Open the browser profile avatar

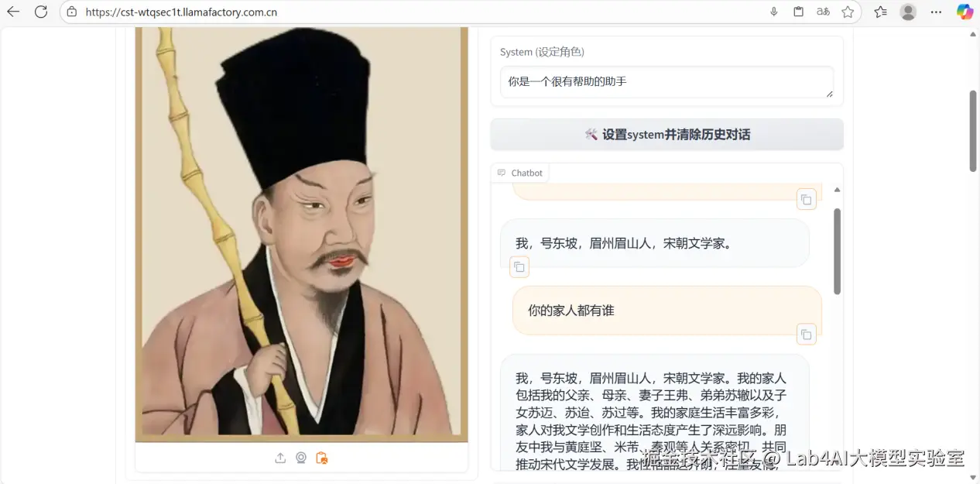[908, 12]
